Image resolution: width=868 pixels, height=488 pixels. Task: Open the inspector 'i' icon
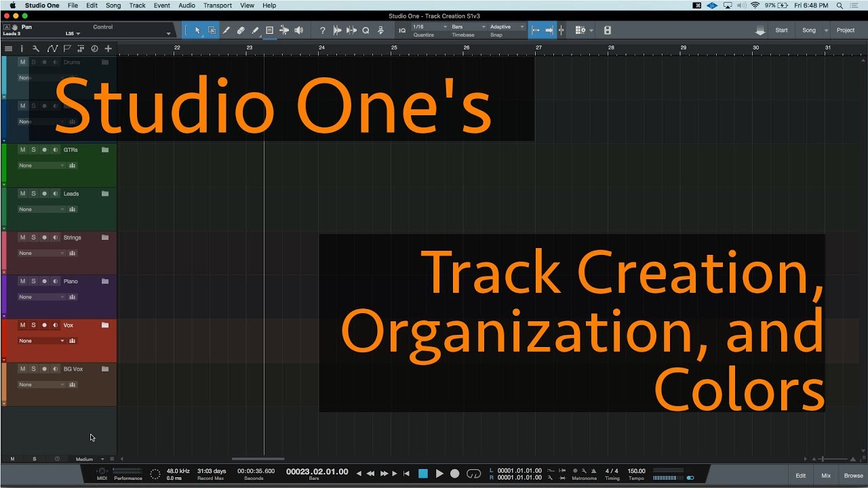click(22, 49)
